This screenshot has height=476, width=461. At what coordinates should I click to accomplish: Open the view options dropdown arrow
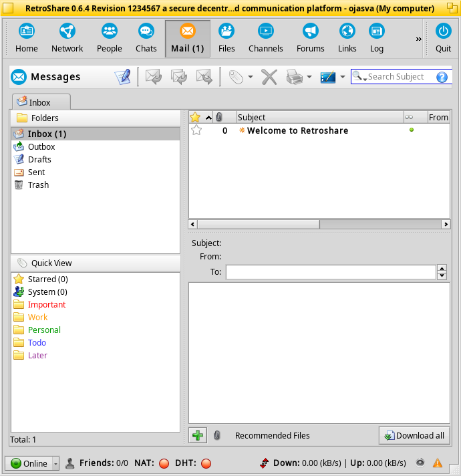pyautogui.click(x=343, y=77)
